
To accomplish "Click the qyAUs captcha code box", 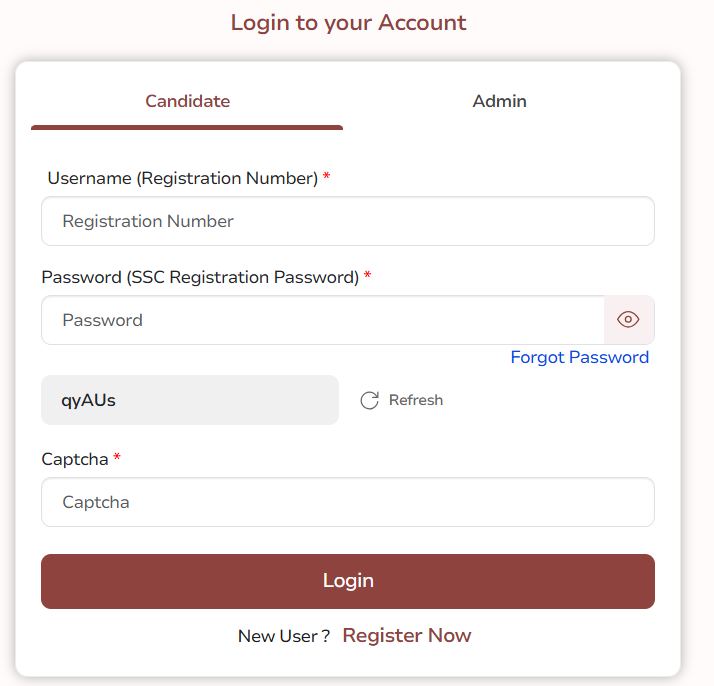I will [x=190, y=400].
